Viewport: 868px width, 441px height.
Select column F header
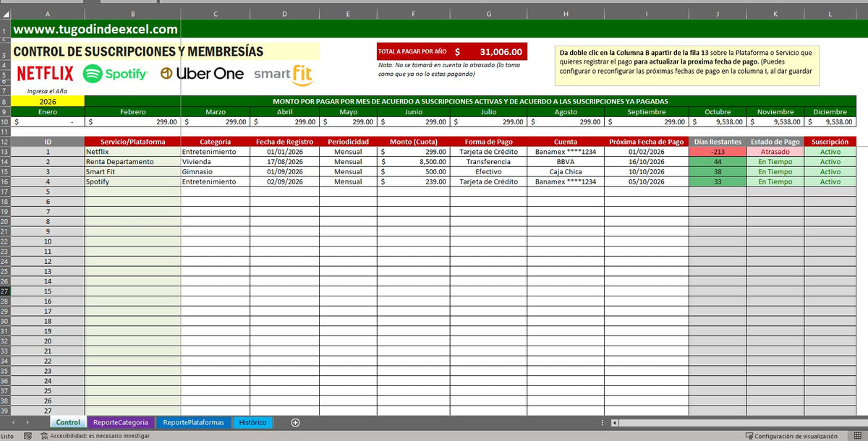click(414, 14)
